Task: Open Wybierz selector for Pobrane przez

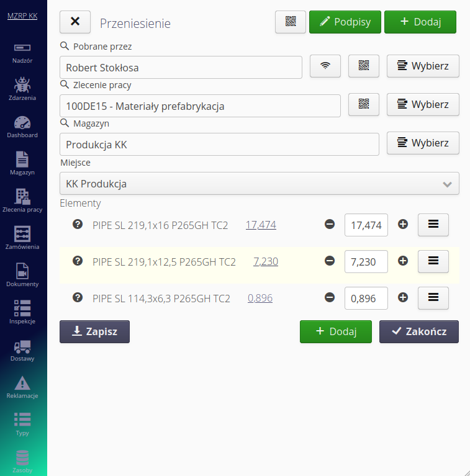Action: [x=423, y=66]
